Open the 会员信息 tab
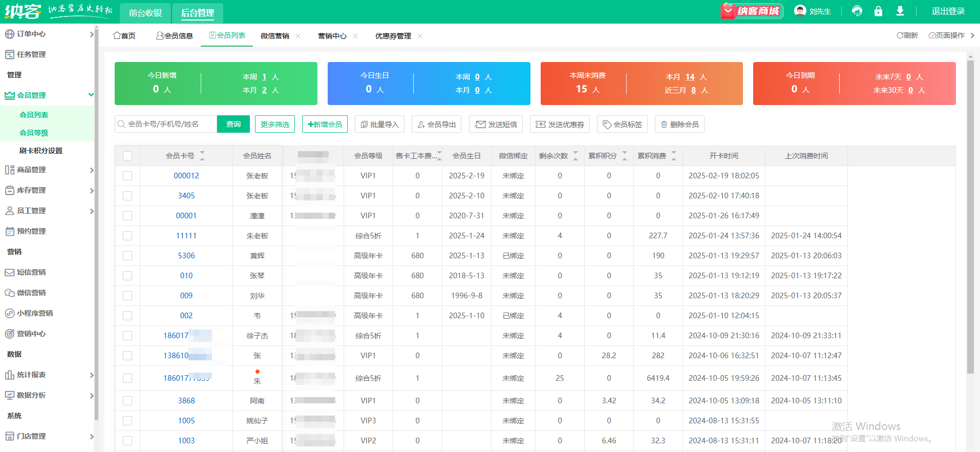The image size is (980, 452). (175, 36)
